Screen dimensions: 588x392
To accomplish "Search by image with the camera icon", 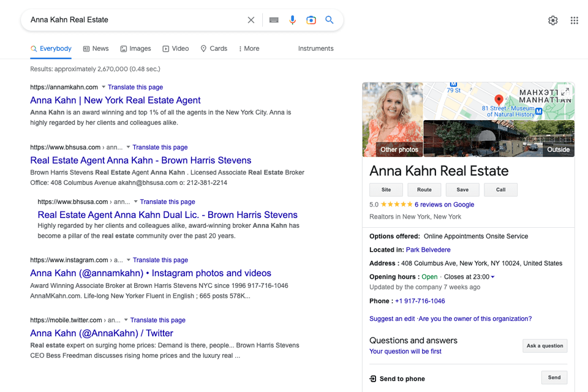I will point(311,20).
